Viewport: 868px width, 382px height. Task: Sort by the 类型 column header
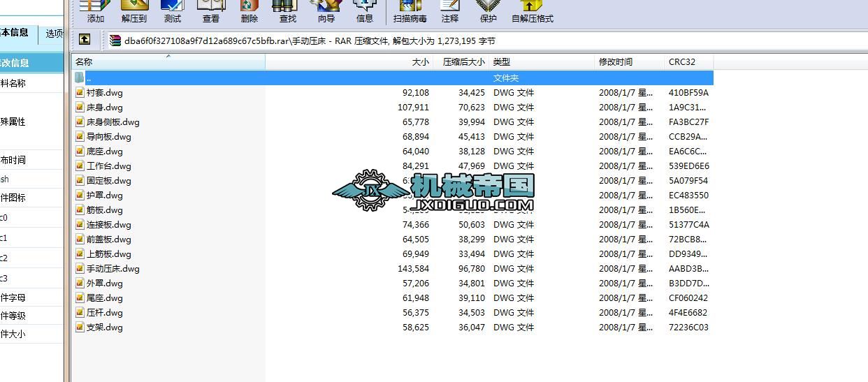pyautogui.click(x=542, y=62)
